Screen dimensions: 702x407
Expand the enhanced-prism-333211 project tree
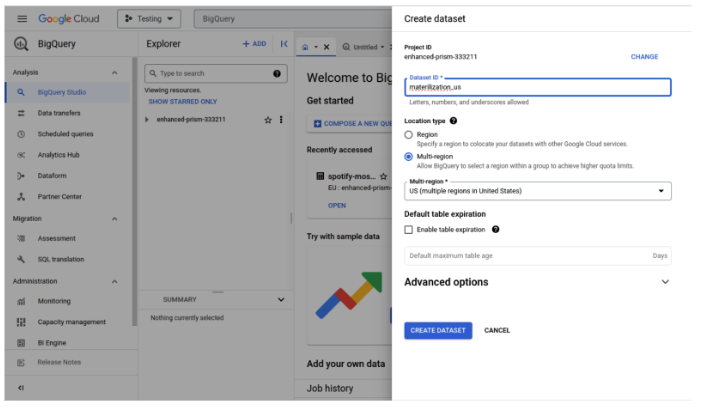[x=146, y=120]
